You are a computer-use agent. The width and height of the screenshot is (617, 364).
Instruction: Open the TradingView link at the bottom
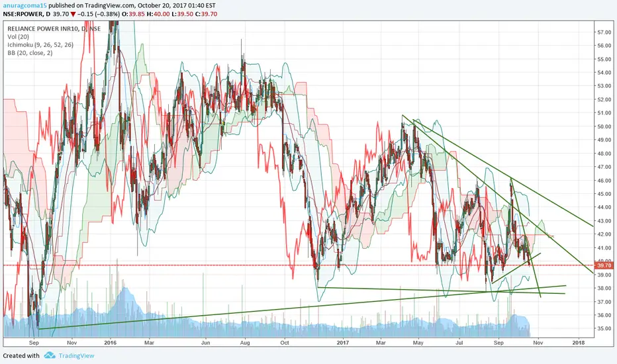point(76,356)
